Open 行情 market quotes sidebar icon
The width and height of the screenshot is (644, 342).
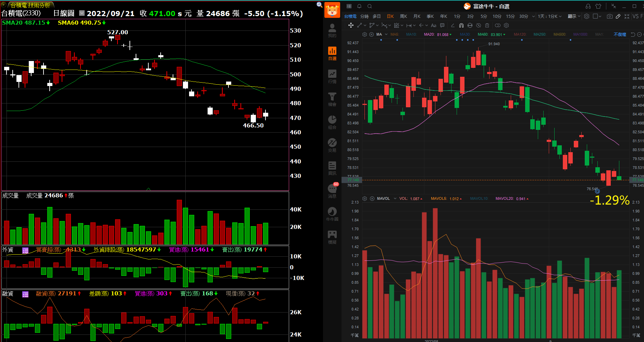coord(332,76)
